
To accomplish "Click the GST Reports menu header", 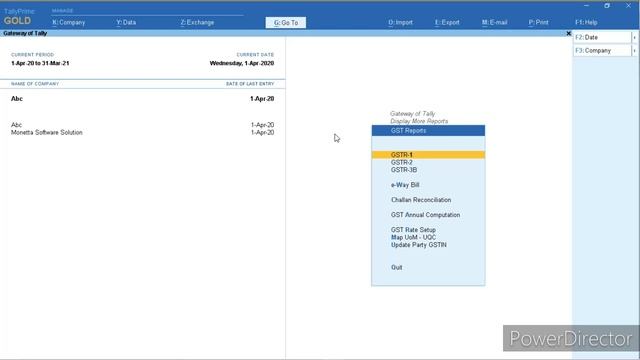I will tap(428, 131).
